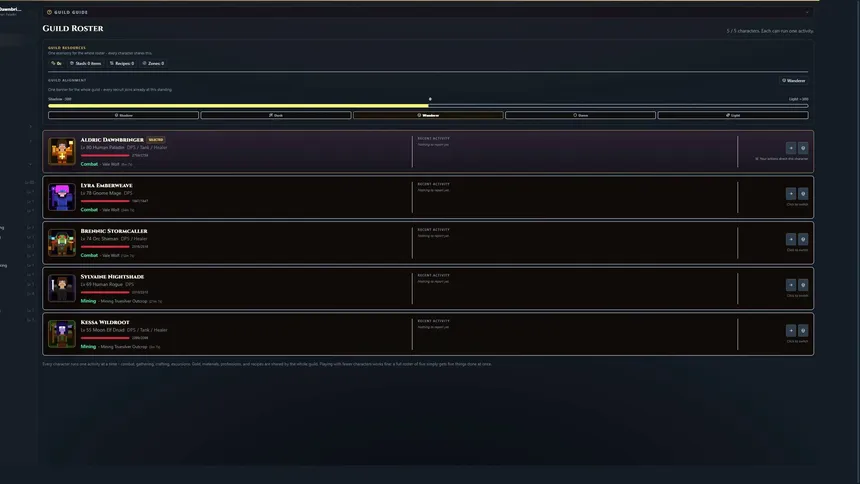The height and width of the screenshot is (484, 860).
Task: Click the Guild Guide header icon
Action: 49,12
